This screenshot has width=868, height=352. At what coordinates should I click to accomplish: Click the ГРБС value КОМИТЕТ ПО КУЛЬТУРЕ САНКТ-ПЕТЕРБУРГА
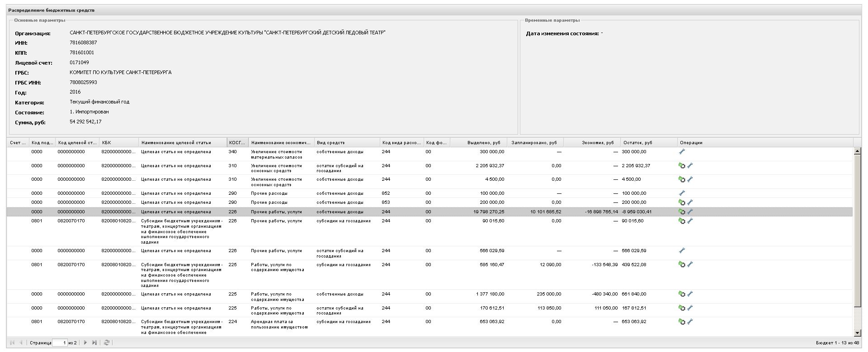(x=121, y=72)
